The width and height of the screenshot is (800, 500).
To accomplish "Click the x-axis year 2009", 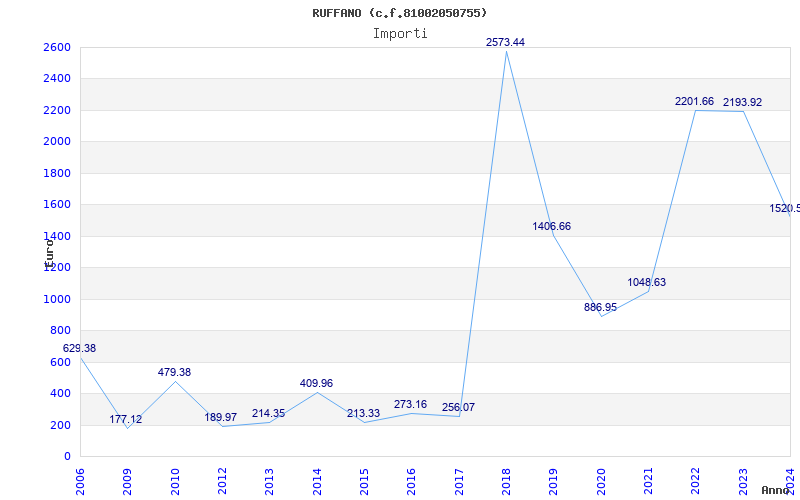I will coord(128,482).
